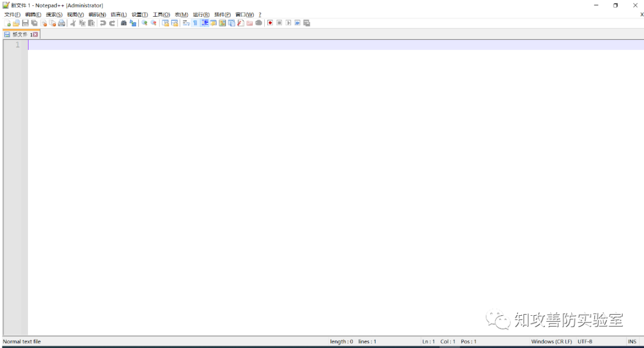Open the 插件(P) menu

point(222,14)
